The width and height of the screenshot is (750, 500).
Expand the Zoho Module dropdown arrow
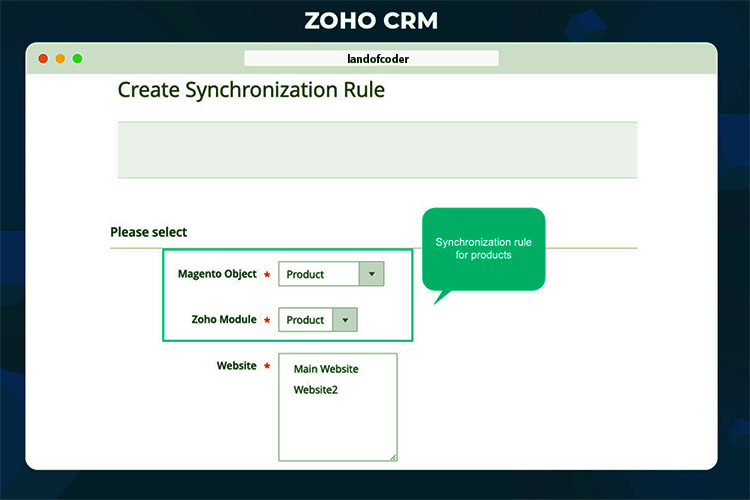pyautogui.click(x=345, y=320)
